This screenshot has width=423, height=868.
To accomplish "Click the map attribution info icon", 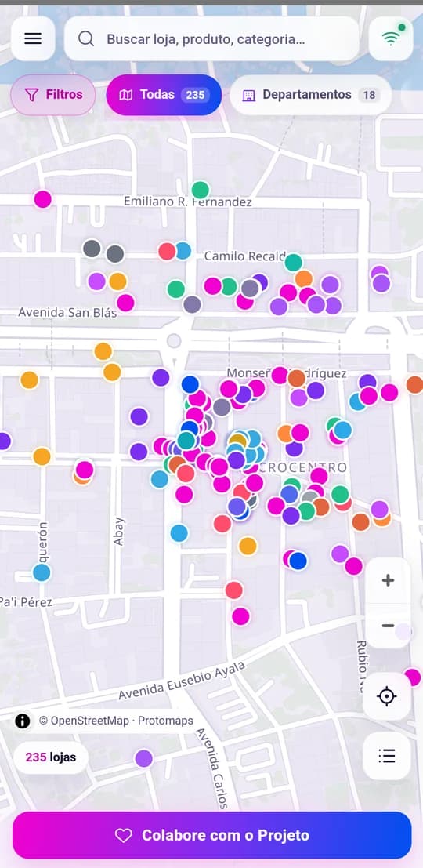I will tap(23, 721).
